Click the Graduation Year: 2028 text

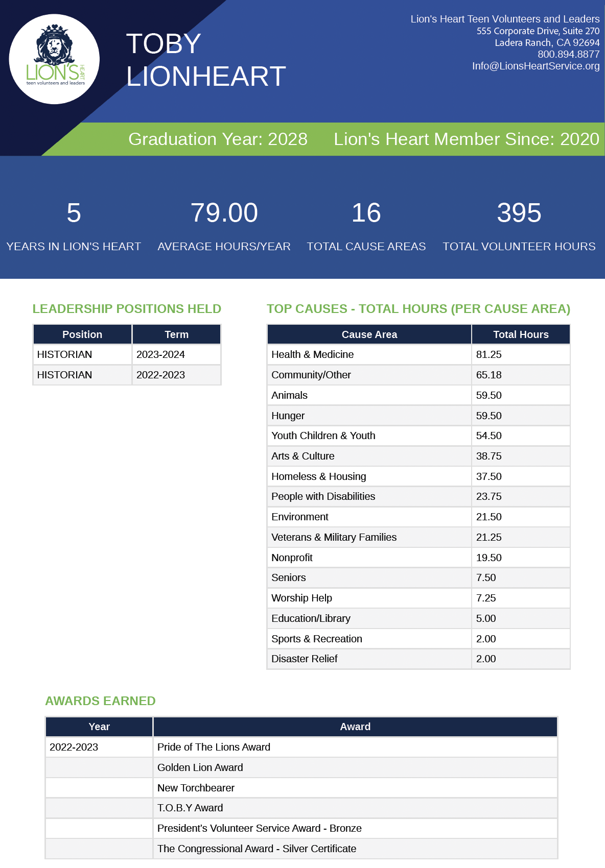[218, 139]
